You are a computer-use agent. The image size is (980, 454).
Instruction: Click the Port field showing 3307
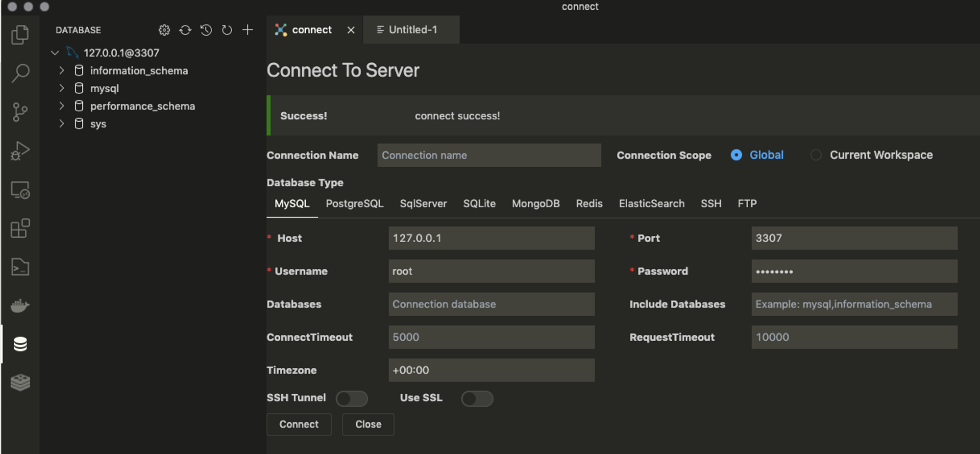(x=855, y=238)
